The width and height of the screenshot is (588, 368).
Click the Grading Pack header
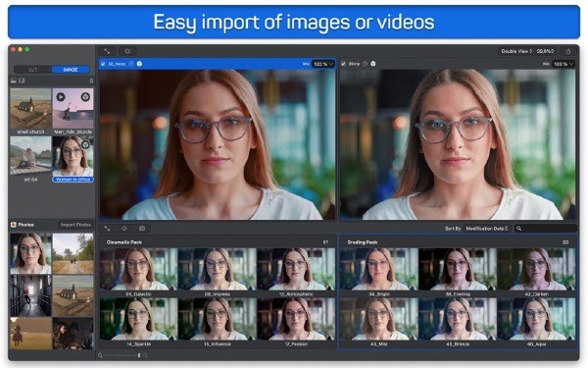(458, 242)
